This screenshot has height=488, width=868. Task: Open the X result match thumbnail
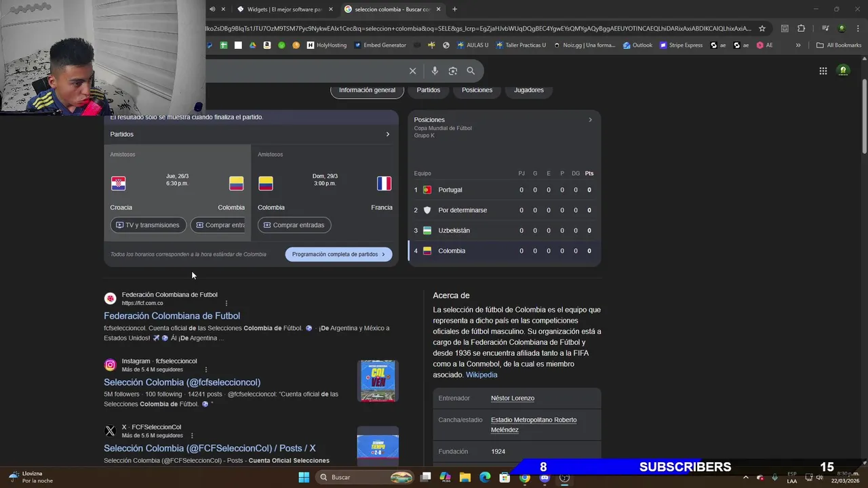coord(378,446)
